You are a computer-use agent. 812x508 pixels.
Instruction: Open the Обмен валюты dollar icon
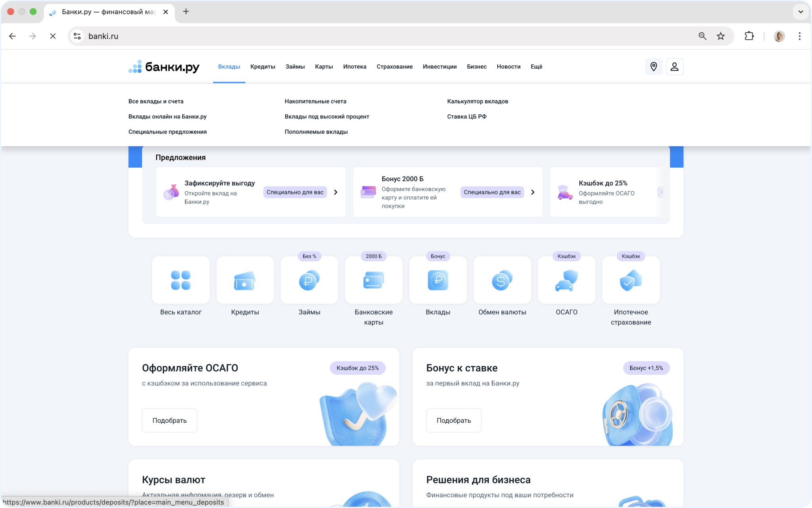coord(502,280)
